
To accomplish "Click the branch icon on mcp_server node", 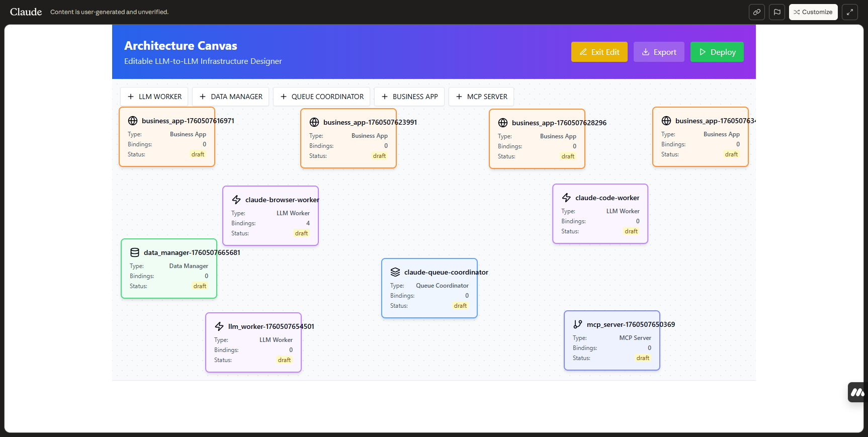I will [x=578, y=324].
